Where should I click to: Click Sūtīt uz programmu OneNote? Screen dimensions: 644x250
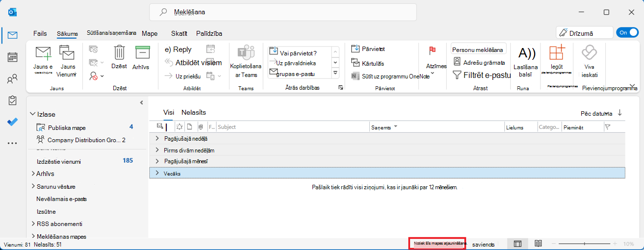(390, 76)
